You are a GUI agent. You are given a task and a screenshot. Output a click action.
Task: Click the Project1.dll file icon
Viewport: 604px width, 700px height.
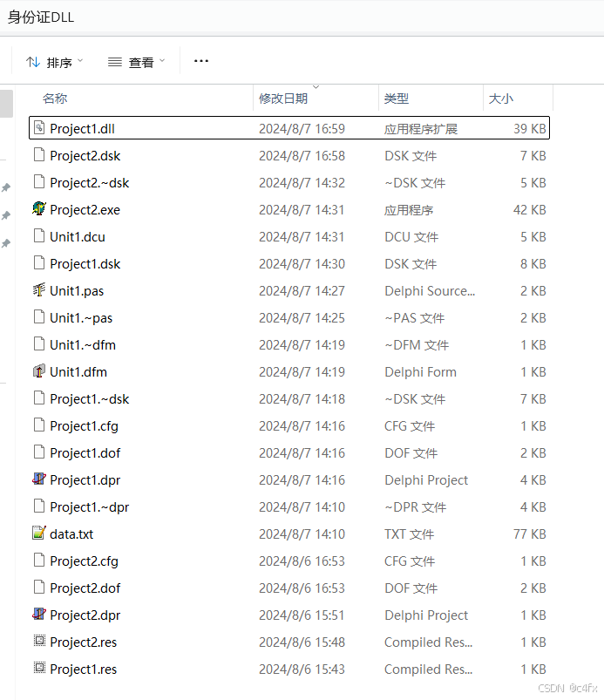[x=39, y=128]
